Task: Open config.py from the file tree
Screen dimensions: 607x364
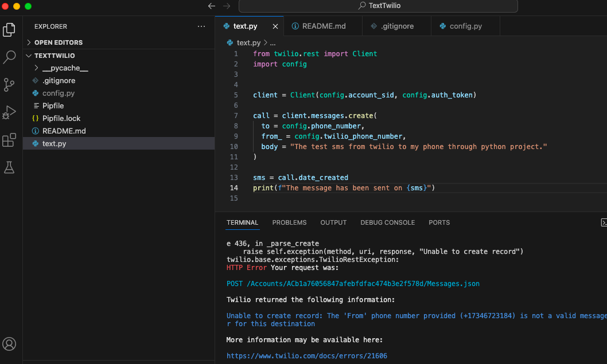Action: 59,93
